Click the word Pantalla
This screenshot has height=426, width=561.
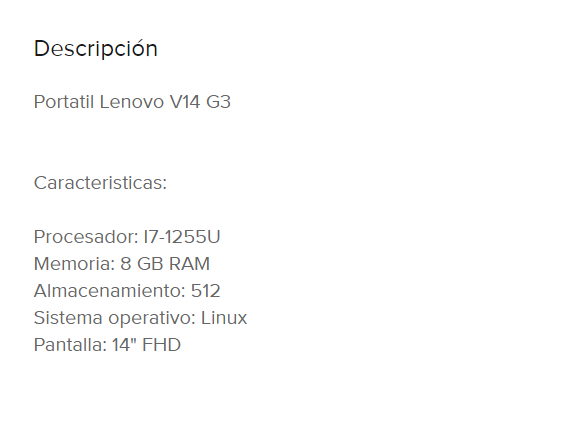tap(70, 345)
